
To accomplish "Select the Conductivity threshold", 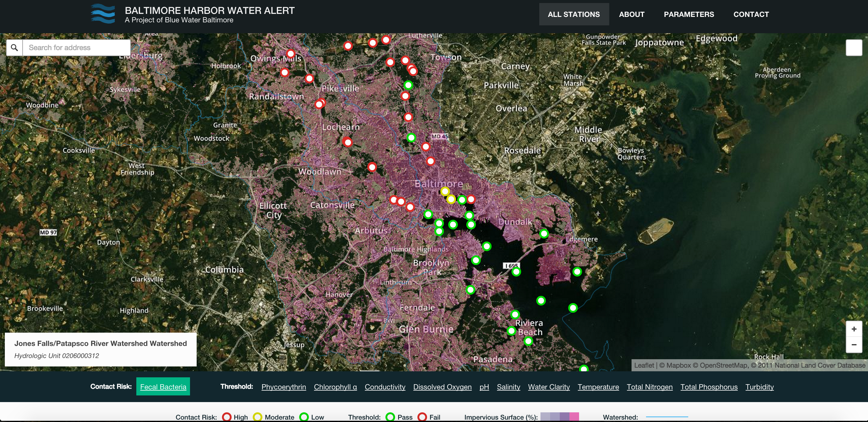I will (x=385, y=387).
